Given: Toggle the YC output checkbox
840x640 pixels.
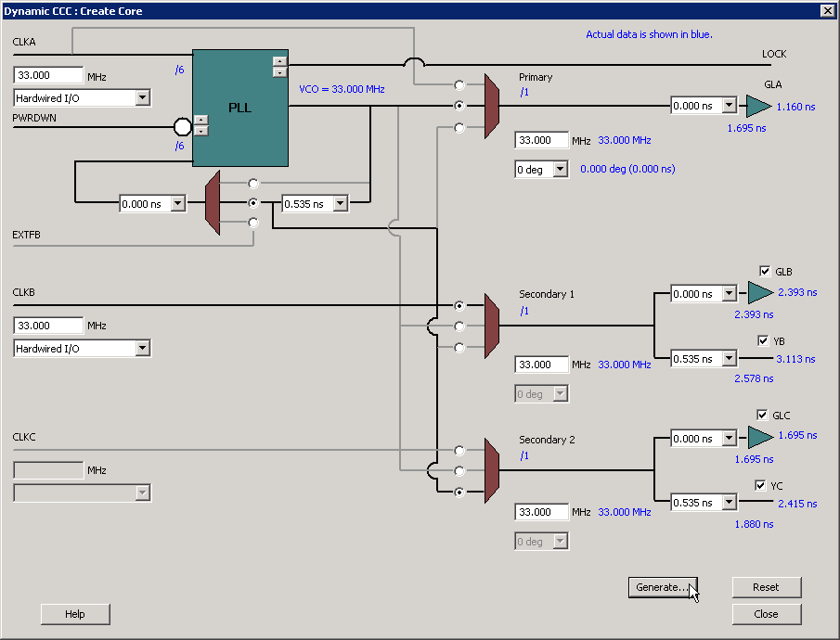Looking at the screenshot, I should tap(760, 485).
